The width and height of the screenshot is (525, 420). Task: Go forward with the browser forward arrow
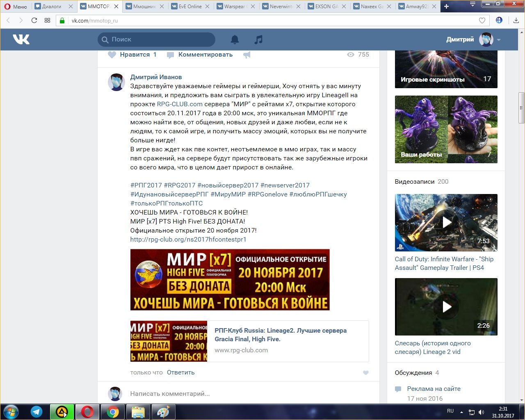pyautogui.click(x=21, y=21)
